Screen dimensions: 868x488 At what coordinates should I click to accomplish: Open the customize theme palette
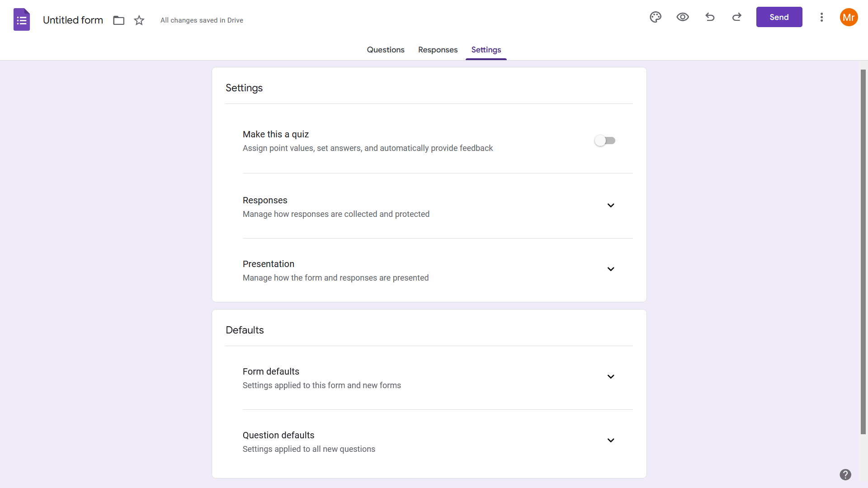click(x=656, y=17)
